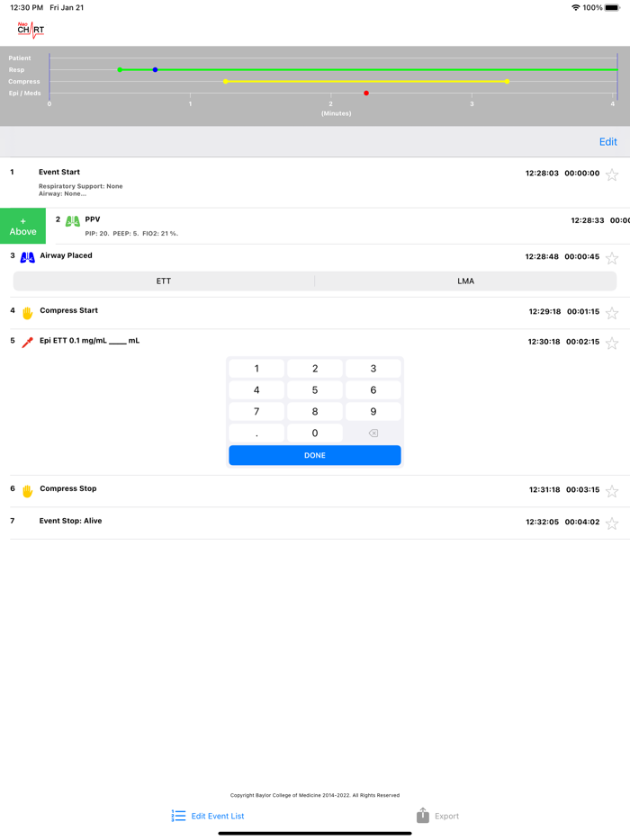The image size is (630, 840).
Task: Click the 12:30:18 timestamp
Action: click(x=544, y=341)
